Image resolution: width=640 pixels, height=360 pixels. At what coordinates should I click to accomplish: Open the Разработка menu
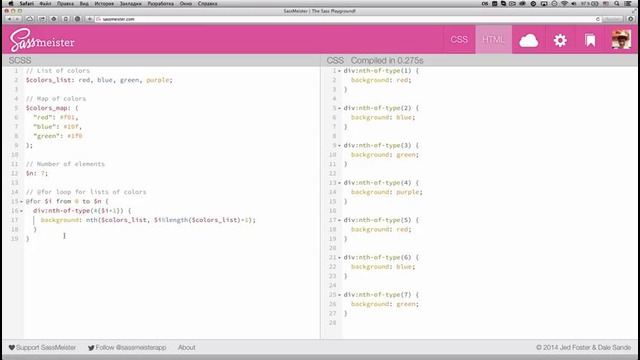(160, 3)
